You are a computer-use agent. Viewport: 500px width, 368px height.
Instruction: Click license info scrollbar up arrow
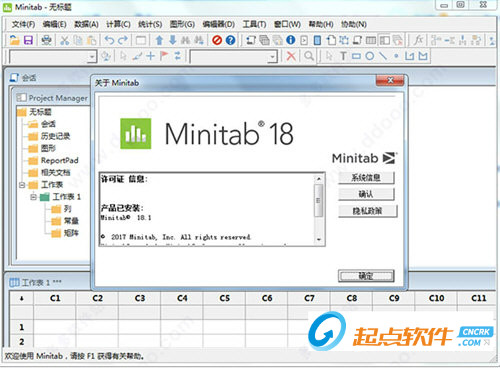coord(319,179)
